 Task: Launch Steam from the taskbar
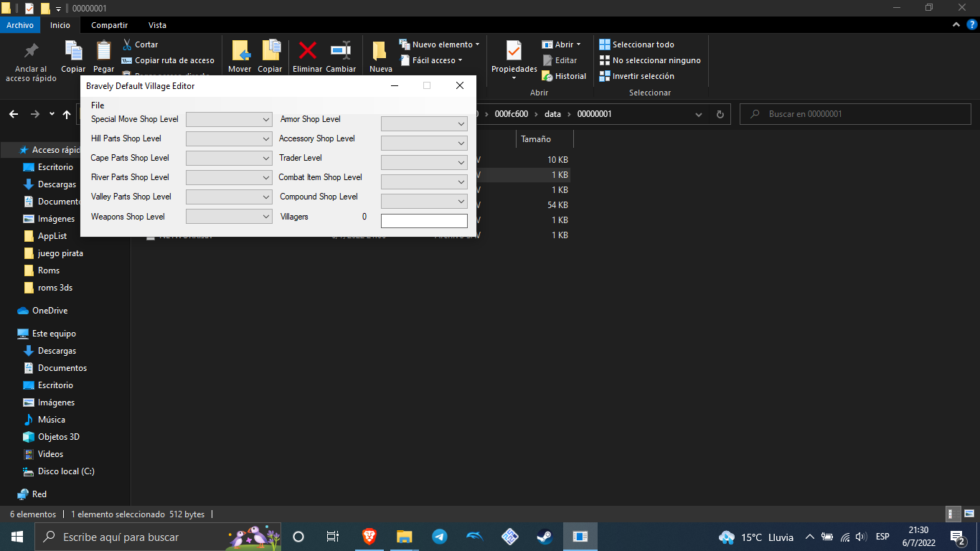(x=545, y=537)
